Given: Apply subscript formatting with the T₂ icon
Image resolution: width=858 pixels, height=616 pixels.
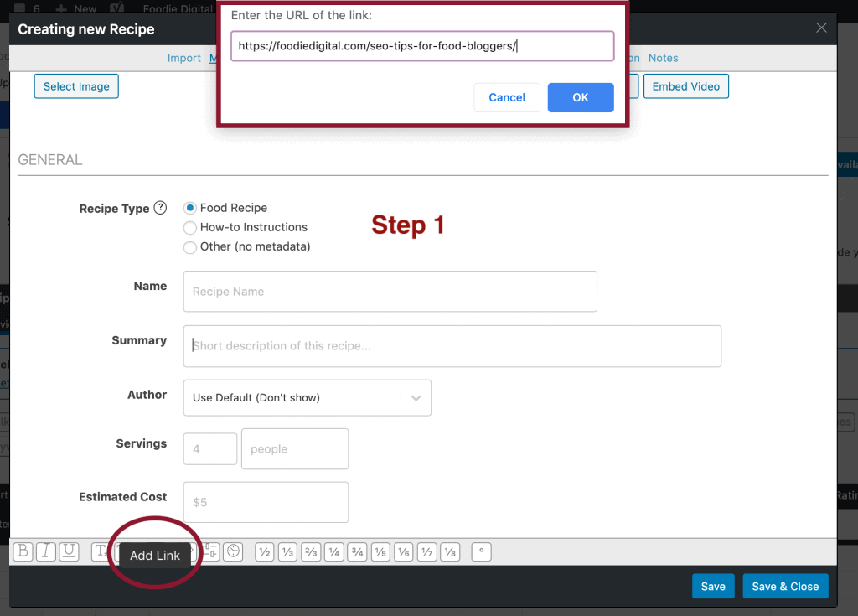Looking at the screenshot, I should click(101, 551).
